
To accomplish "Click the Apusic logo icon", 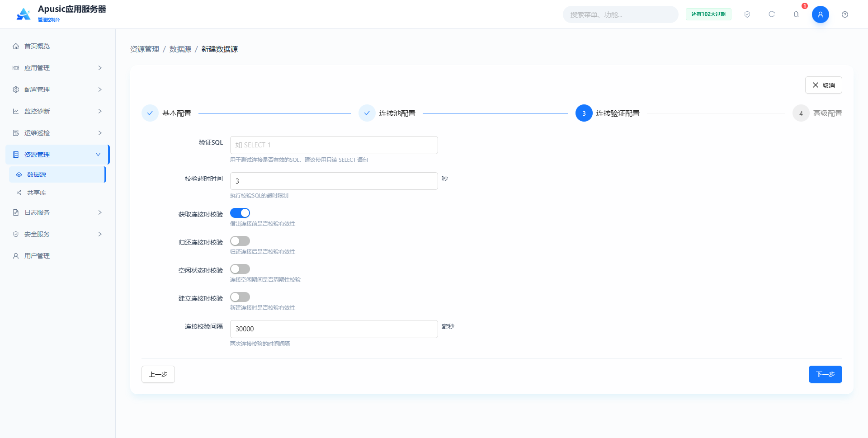I will pos(24,14).
